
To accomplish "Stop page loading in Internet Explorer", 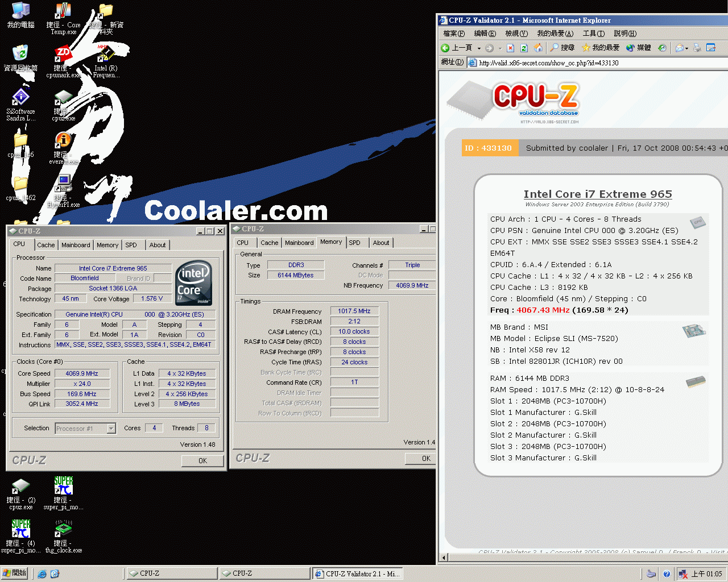I will (511, 48).
